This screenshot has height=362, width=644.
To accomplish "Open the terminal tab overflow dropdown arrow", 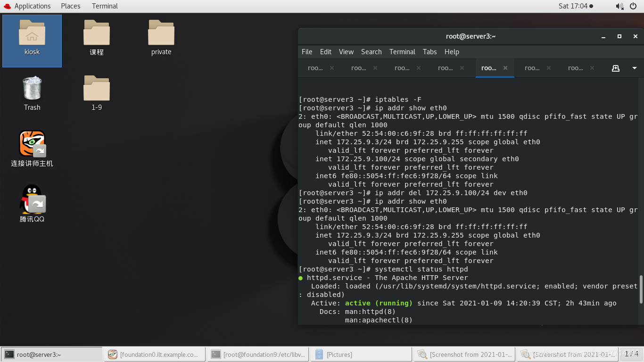I will [635, 68].
